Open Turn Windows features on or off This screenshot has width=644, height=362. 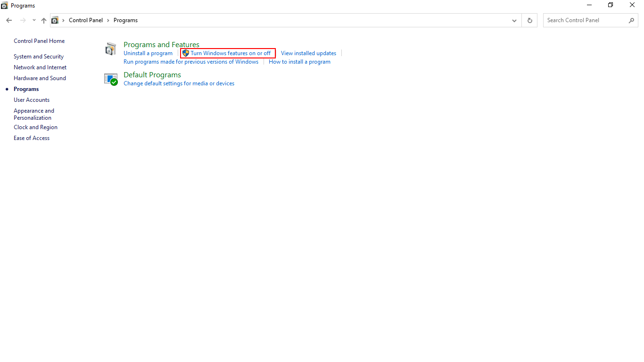coord(231,53)
